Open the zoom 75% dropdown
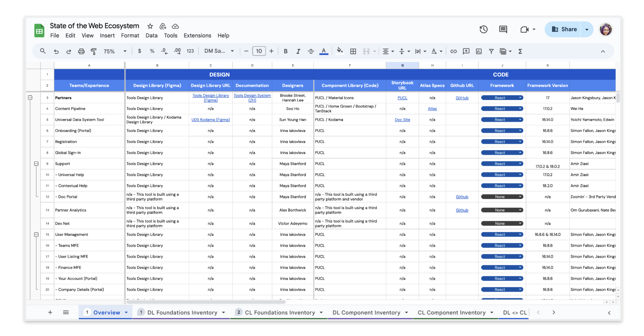The image size is (644, 336). click(x=115, y=51)
